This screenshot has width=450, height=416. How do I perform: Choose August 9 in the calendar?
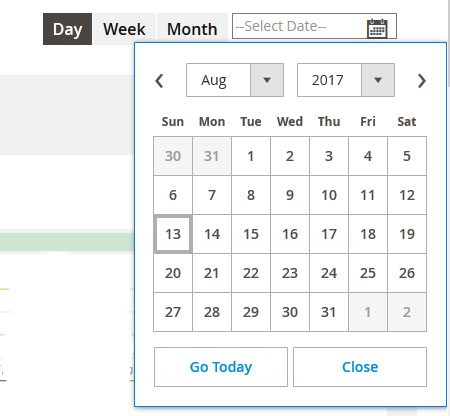[x=290, y=195]
